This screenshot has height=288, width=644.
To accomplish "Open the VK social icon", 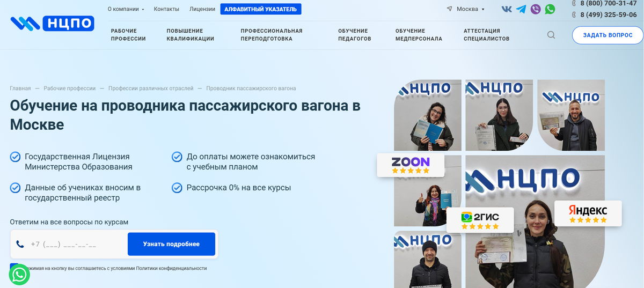I will [507, 9].
